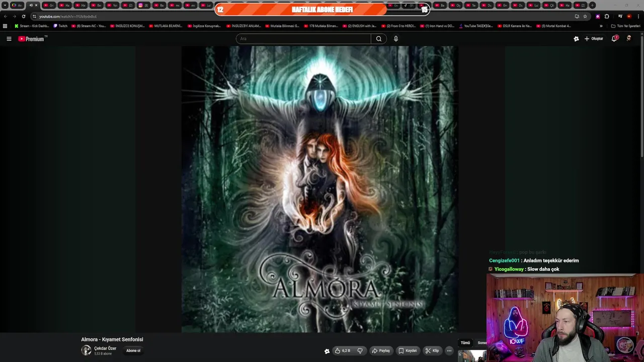Open a new browser tab

point(592,5)
